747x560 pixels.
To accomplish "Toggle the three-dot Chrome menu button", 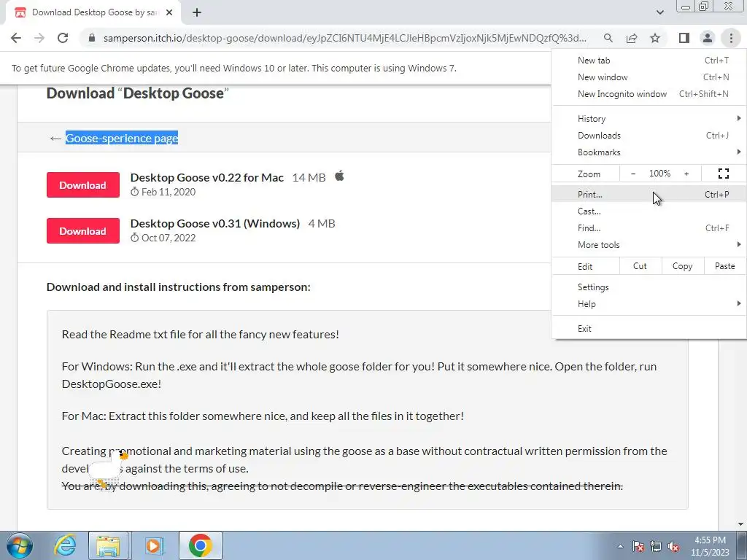I will point(731,38).
